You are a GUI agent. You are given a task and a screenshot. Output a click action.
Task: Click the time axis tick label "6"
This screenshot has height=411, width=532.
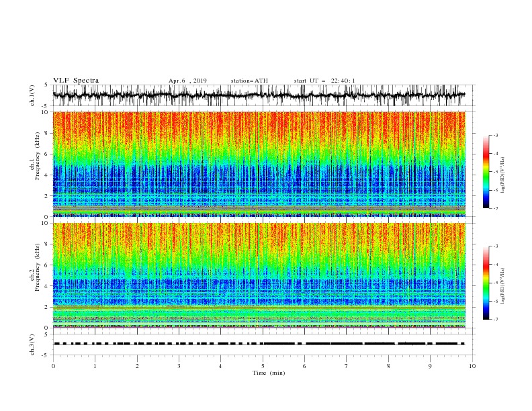click(304, 366)
